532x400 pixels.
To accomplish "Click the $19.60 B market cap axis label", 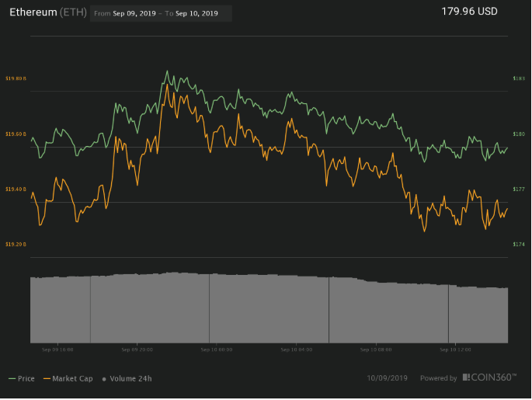I will 16,134.
